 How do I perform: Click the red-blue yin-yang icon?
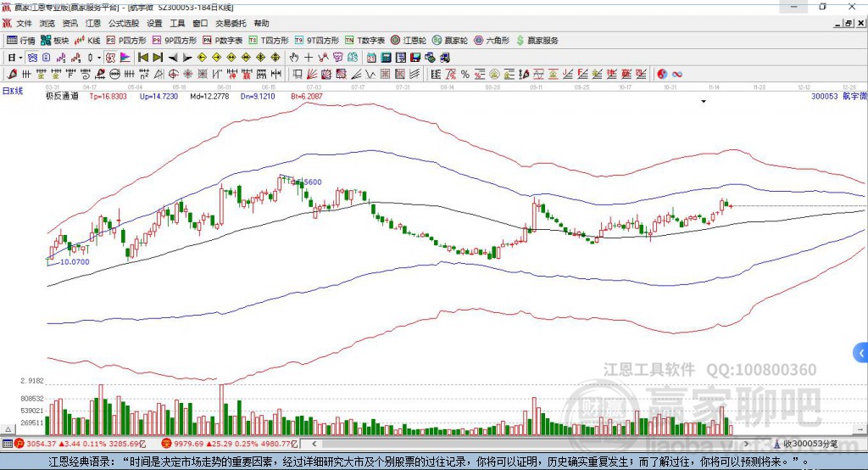pyautogui.click(x=662, y=75)
